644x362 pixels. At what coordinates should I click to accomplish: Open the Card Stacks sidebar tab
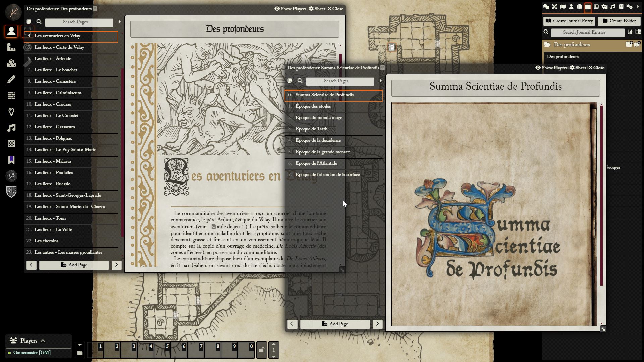(x=604, y=7)
